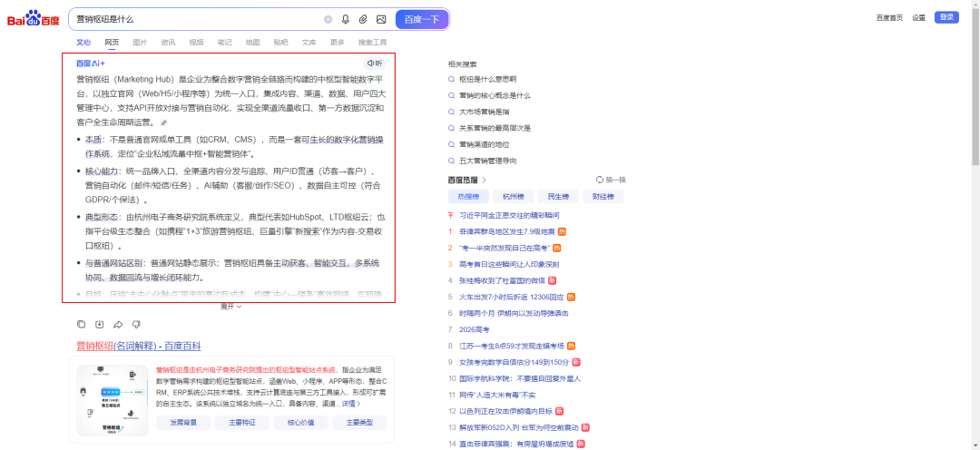The width and height of the screenshot is (980, 450).
Task: Open pinned topic 习近平同金正恩交往的精彩瞬间
Action: 509,215
